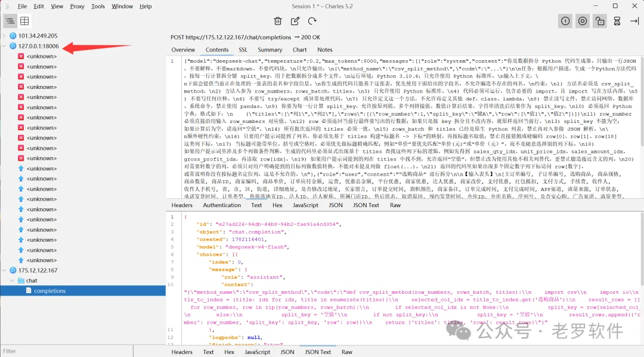Select response JSON Text tab at bottom

coord(318,352)
